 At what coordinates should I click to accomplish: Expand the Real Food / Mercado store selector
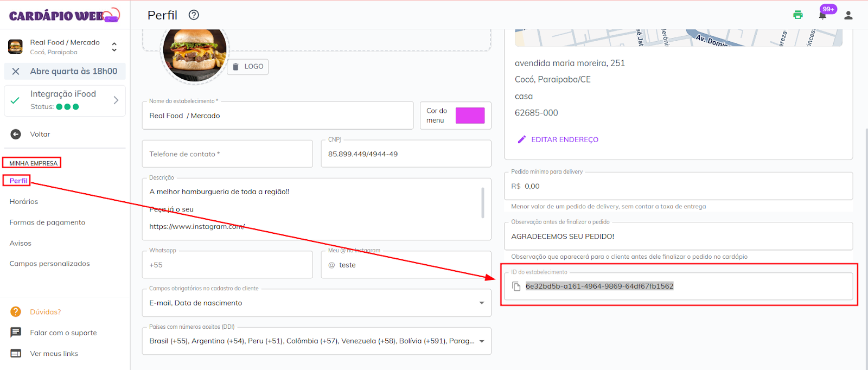pyautogui.click(x=114, y=47)
